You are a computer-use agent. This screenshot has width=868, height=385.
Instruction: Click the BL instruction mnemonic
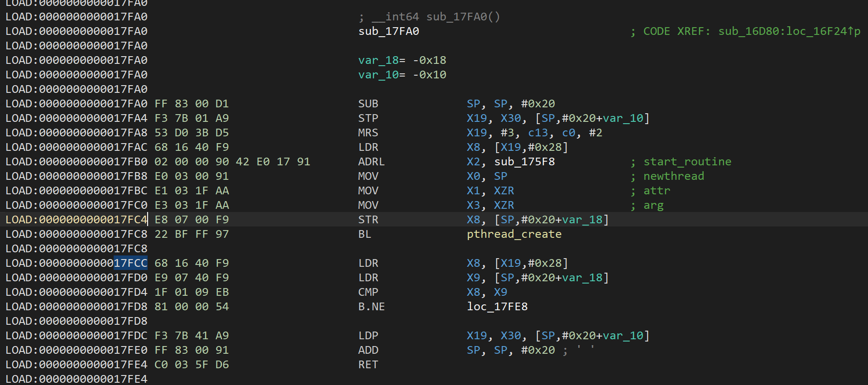(x=364, y=234)
